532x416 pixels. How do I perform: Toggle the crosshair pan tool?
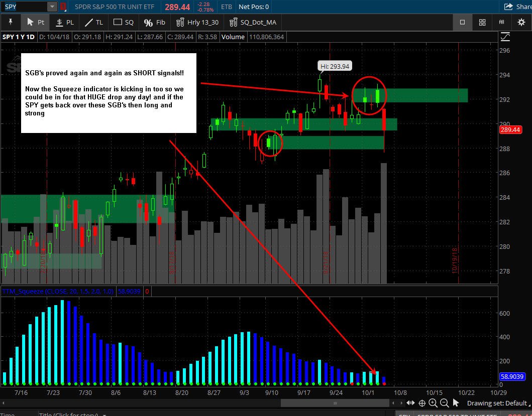(422, 403)
